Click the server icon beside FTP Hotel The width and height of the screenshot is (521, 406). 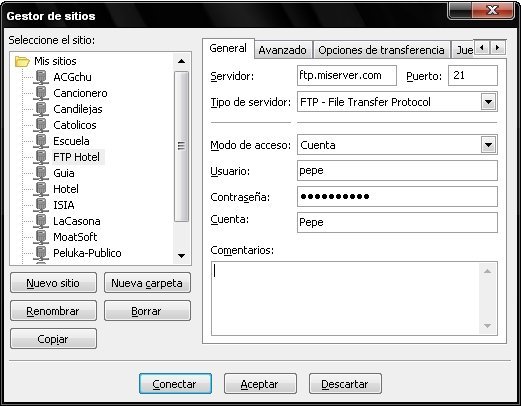pyautogui.click(x=41, y=157)
